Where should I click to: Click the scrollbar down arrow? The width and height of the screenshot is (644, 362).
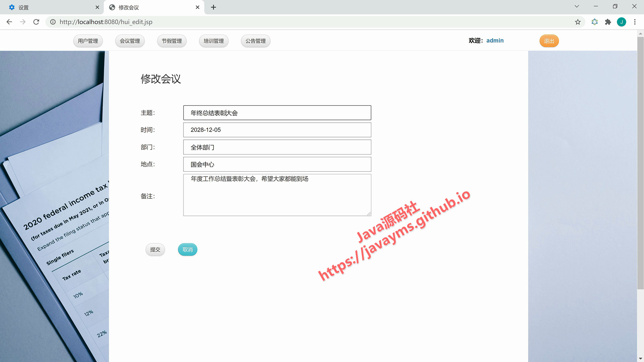[640, 359]
